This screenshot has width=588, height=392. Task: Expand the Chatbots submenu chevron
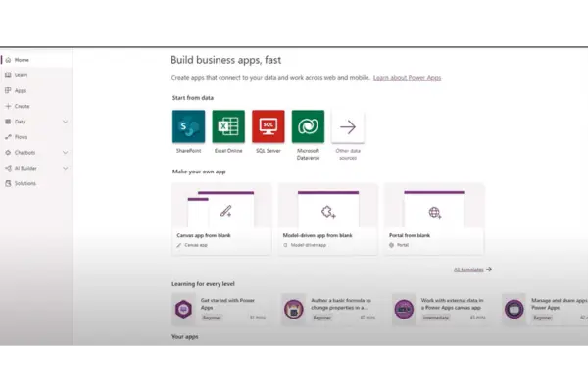(66, 153)
